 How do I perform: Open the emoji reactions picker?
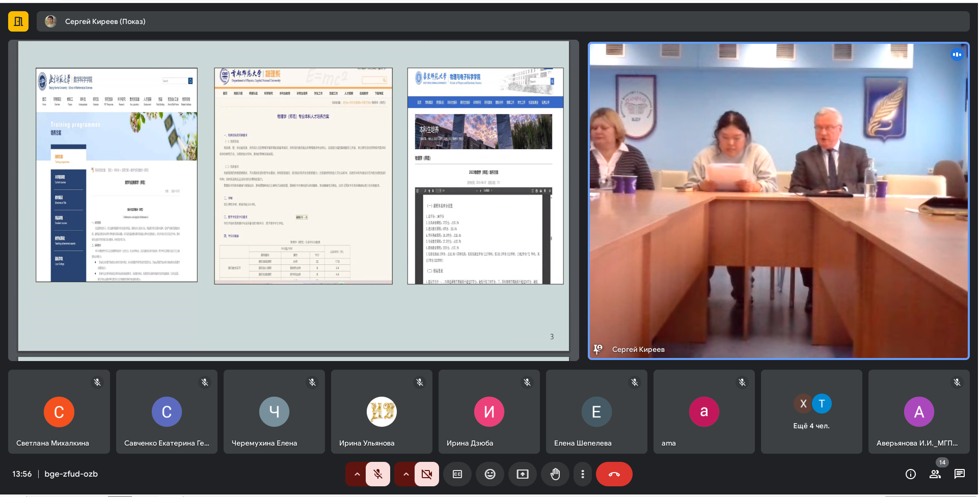(489, 474)
